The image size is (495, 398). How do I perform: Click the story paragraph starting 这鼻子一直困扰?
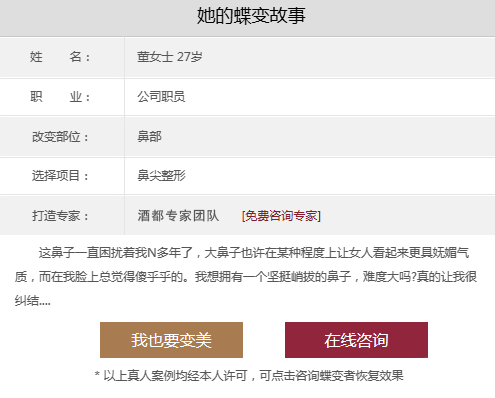(x=246, y=277)
